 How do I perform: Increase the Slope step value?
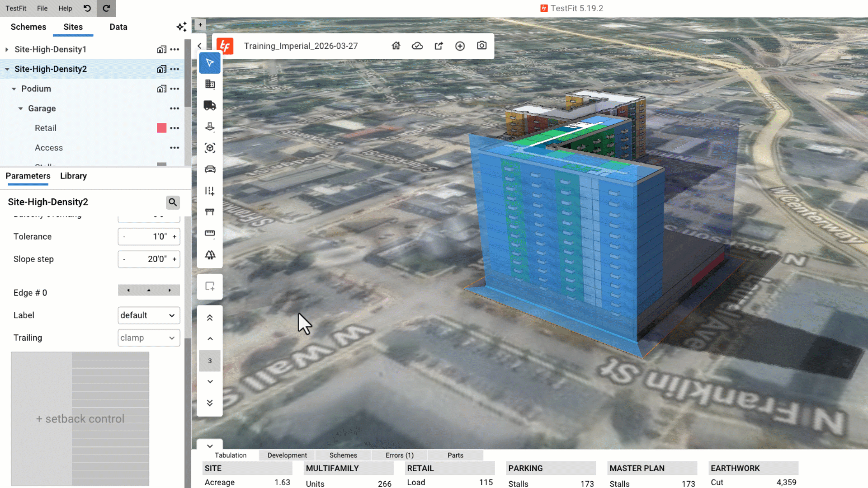(175, 259)
